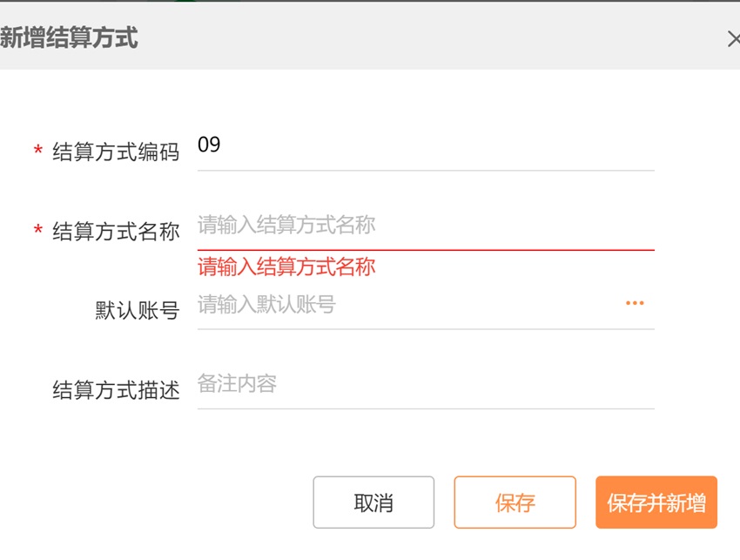Click the red asterisk beside 结算方式名称
Viewport: 740px width, 560px height.
click(37, 231)
